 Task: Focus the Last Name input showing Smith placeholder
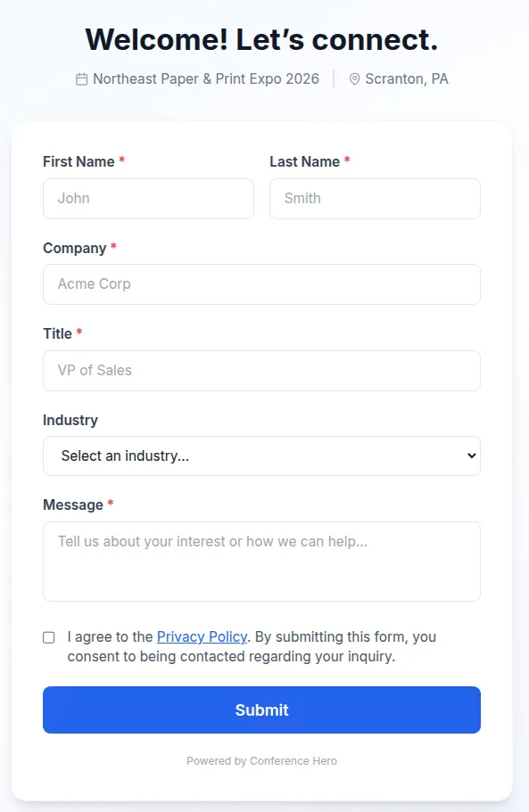(x=375, y=198)
